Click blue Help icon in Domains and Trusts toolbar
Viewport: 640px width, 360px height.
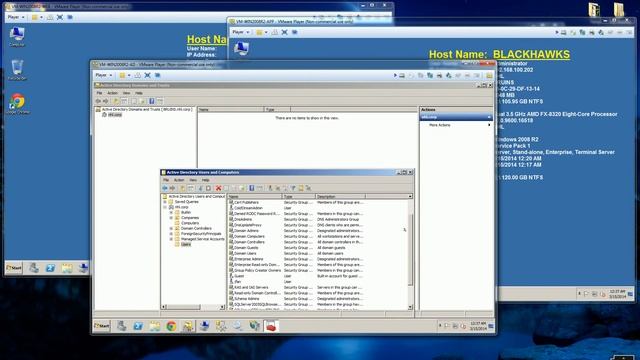pyautogui.click(x=151, y=101)
